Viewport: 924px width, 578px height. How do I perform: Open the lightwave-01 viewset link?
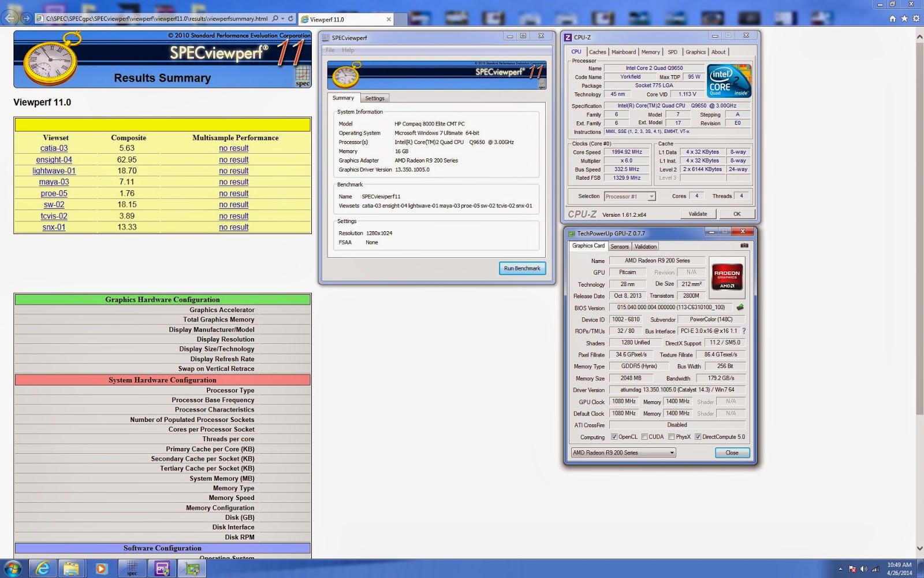54,171
